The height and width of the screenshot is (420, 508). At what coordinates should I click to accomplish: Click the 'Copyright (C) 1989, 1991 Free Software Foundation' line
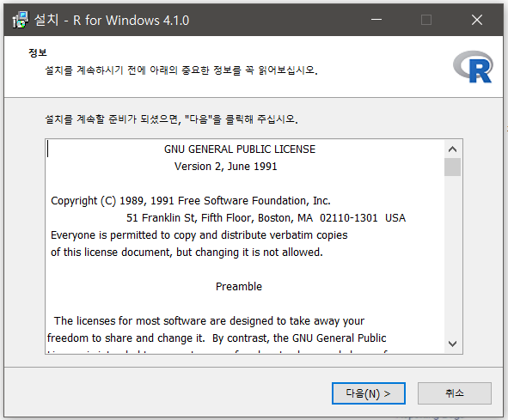click(191, 201)
